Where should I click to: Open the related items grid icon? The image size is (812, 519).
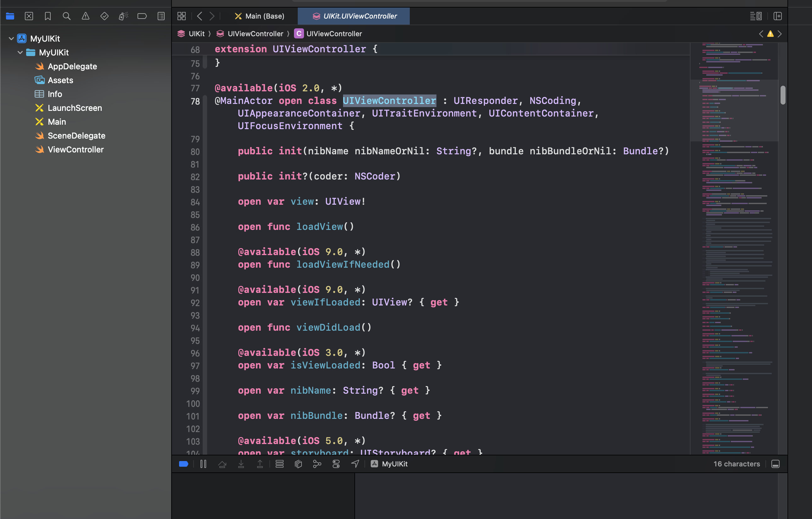tap(181, 16)
